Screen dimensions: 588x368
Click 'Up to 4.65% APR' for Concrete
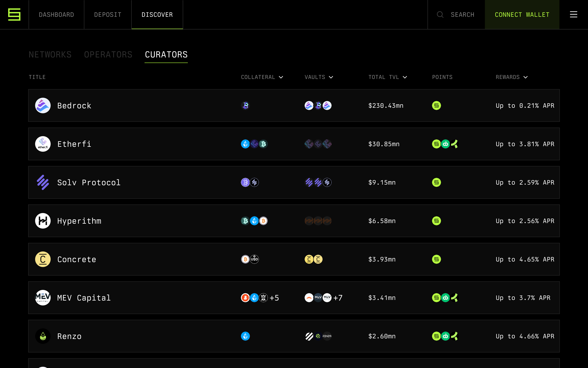[525, 259]
